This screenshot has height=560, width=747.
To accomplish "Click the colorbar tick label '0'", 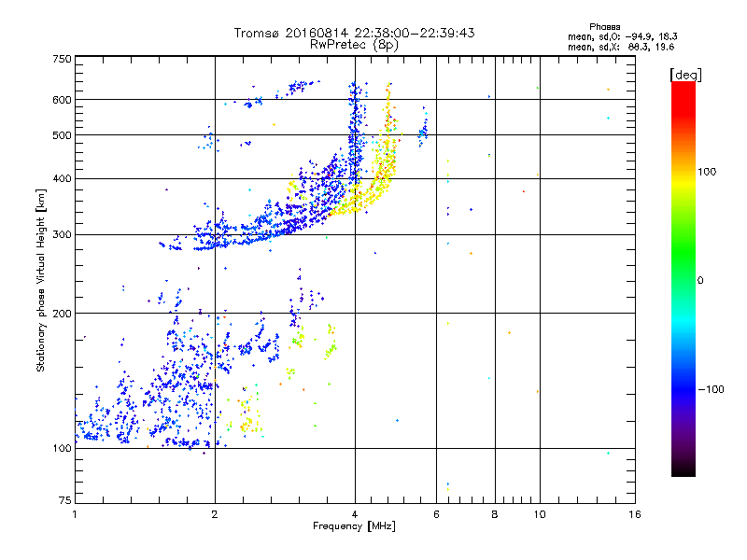I will point(700,280).
